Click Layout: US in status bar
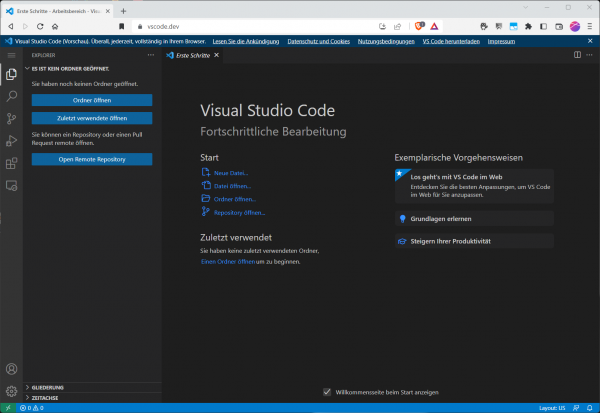Image resolution: width=600 pixels, height=413 pixels. click(552, 408)
